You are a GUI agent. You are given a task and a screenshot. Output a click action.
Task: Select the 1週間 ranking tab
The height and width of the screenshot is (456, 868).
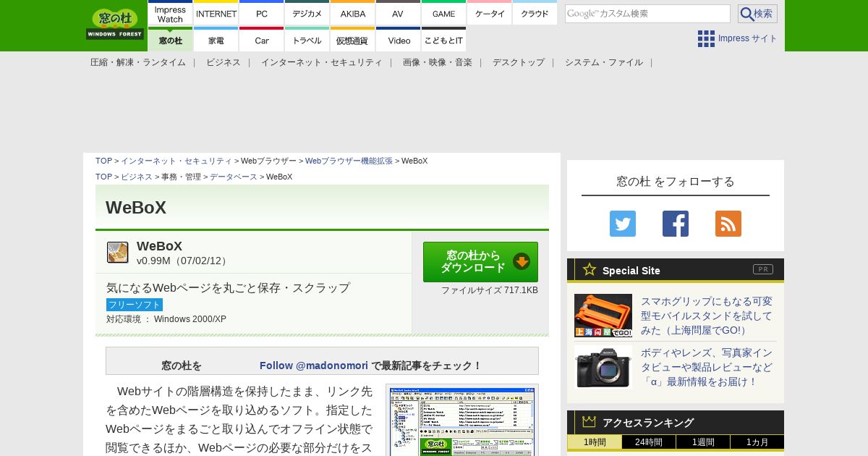(x=703, y=442)
